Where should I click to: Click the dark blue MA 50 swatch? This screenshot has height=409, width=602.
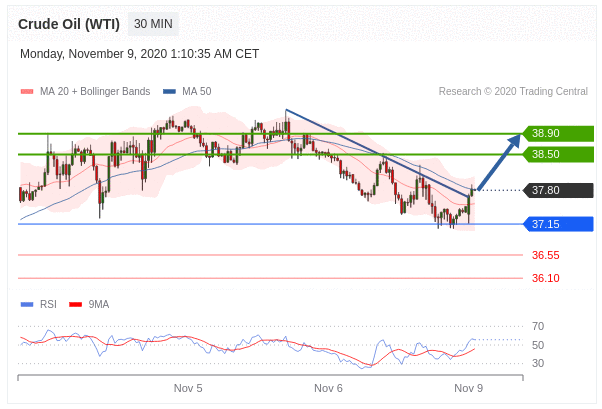169,91
